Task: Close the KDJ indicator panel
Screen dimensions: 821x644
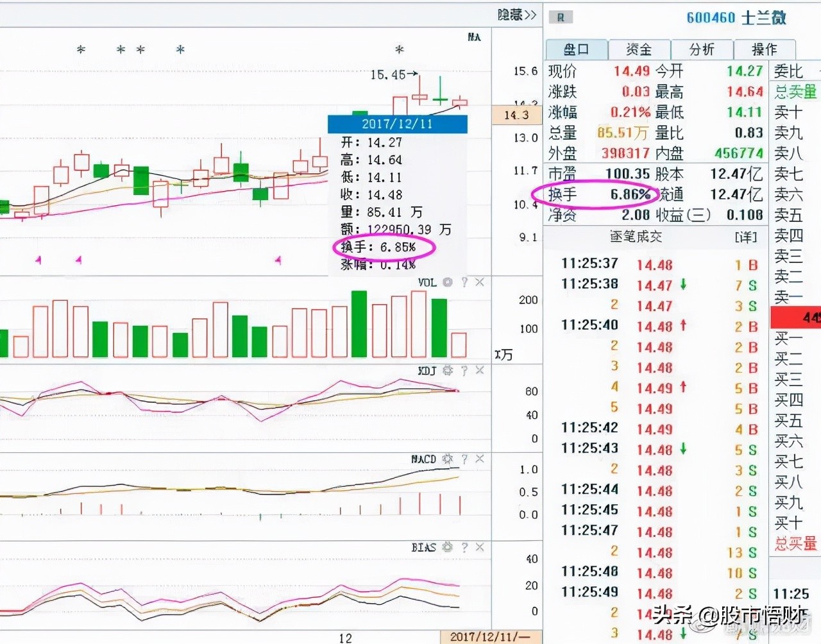Action: [x=480, y=371]
